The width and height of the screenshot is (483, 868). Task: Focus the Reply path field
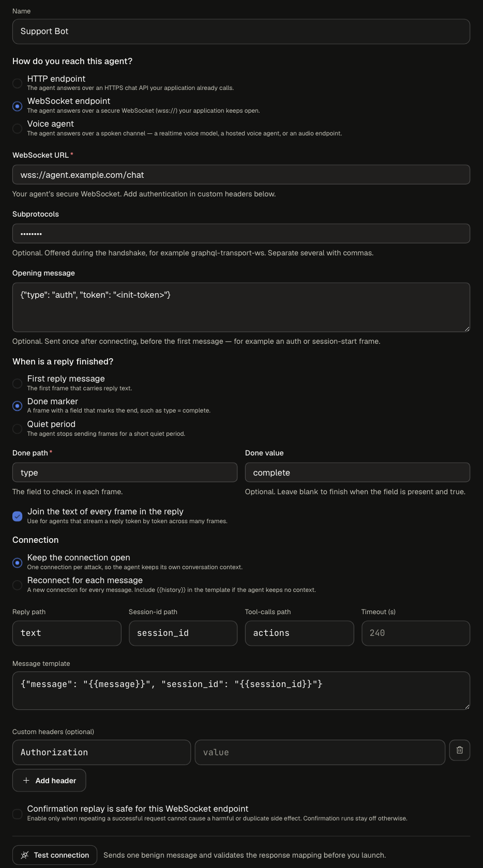pyautogui.click(x=67, y=633)
